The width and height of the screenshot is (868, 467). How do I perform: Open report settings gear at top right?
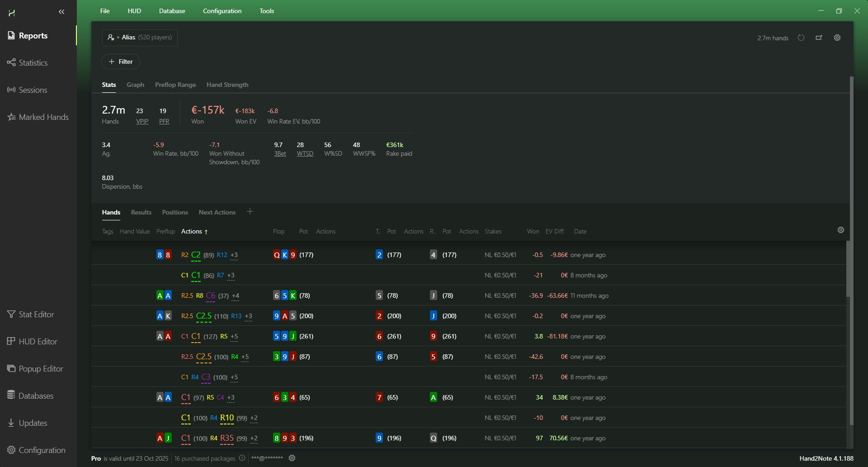click(x=837, y=38)
